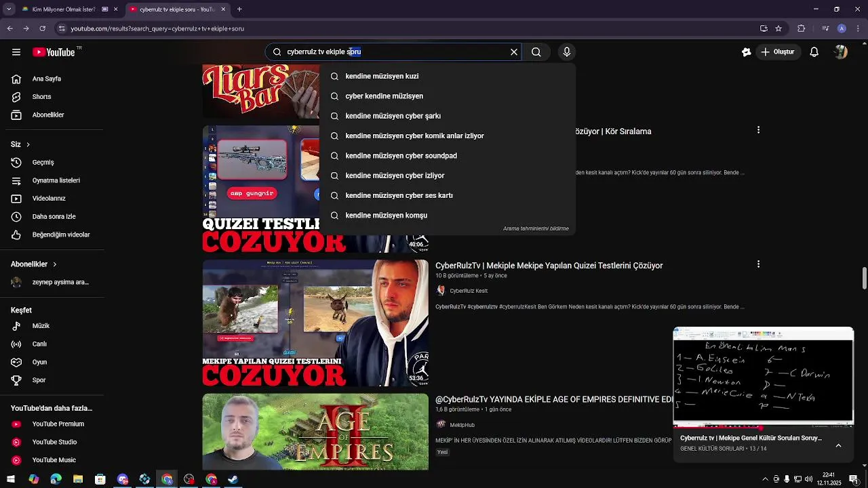Open the Windows Start menu
This screenshot has width=868, height=488.
[11, 479]
